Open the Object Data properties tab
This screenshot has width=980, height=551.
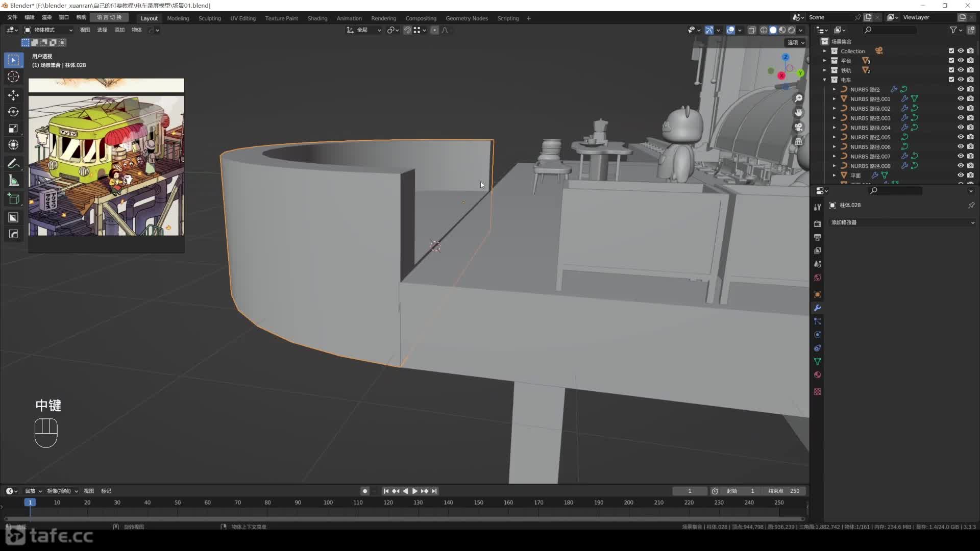pos(817,361)
